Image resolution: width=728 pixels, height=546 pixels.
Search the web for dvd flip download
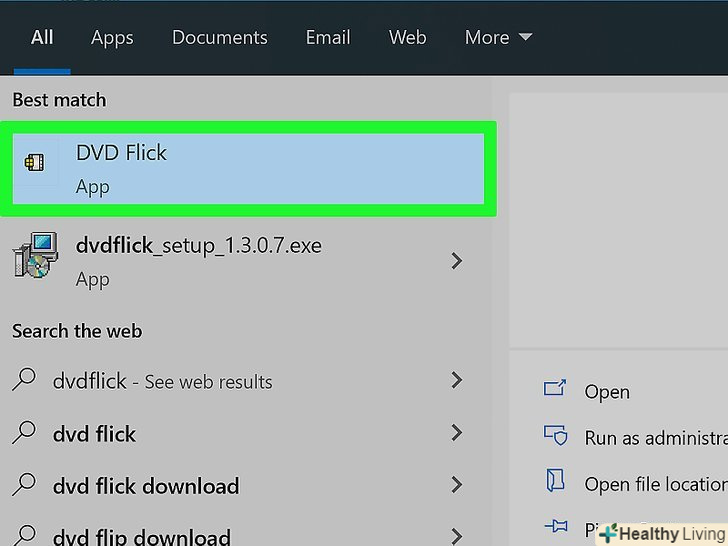[x=140, y=536]
